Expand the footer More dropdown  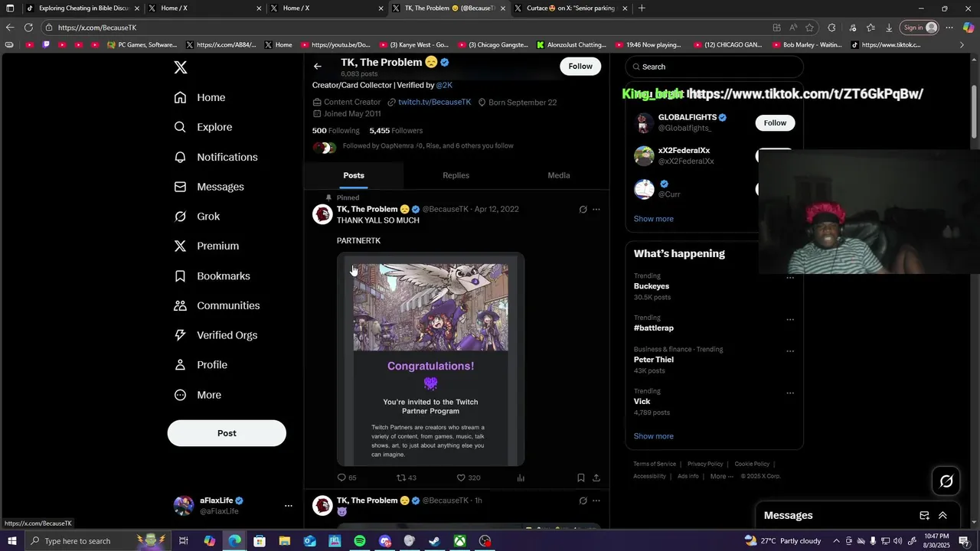pos(721,476)
